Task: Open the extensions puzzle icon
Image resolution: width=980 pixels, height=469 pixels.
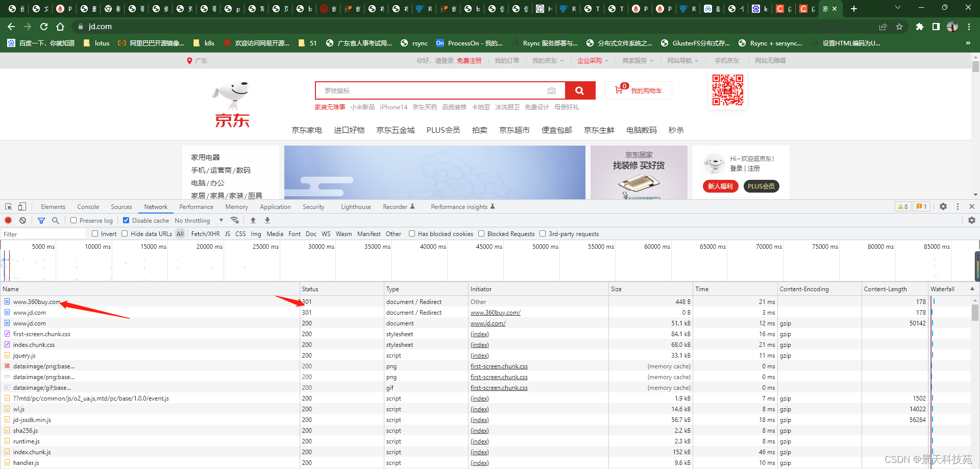Action: tap(919, 27)
